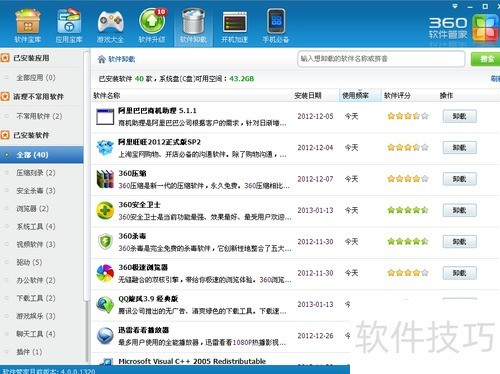This screenshot has width=500, height=374.
Task: Select 下载工具 (2) category
Action: coord(36,298)
